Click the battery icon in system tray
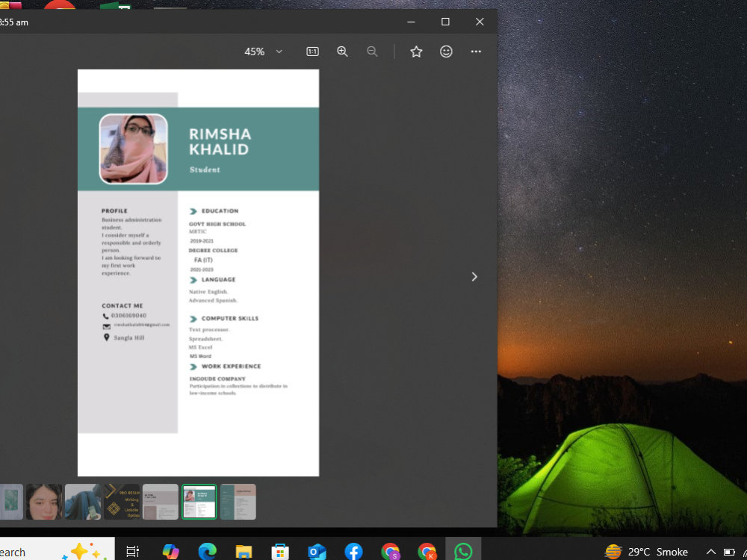This screenshot has height=560, width=747. [x=729, y=552]
